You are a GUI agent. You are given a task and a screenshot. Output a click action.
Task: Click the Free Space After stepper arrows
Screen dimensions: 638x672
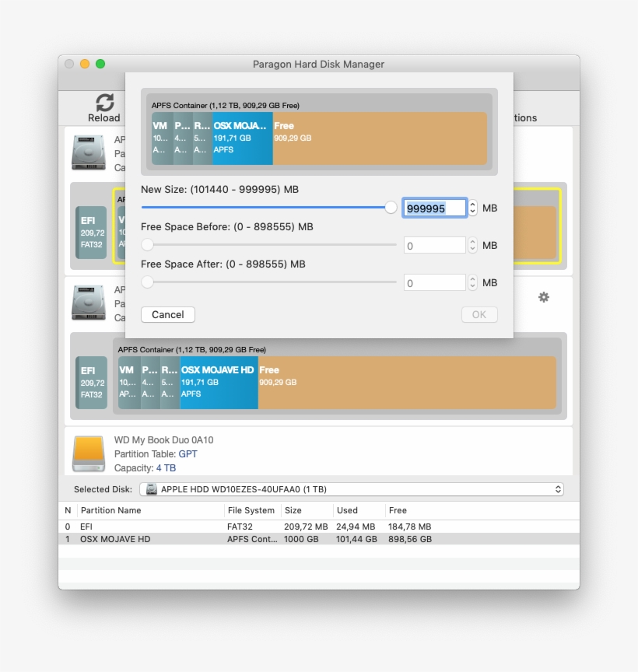pos(472,282)
